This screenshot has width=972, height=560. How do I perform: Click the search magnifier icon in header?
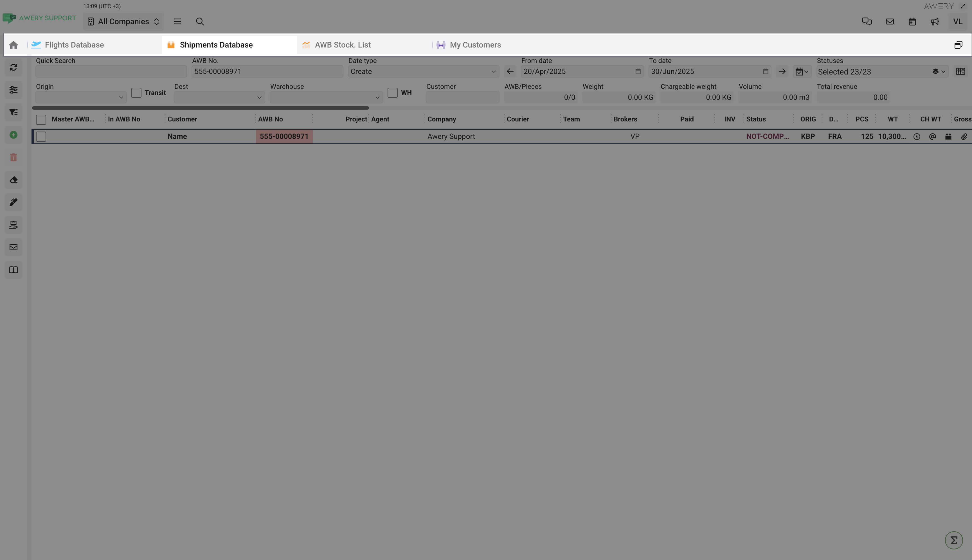click(200, 22)
